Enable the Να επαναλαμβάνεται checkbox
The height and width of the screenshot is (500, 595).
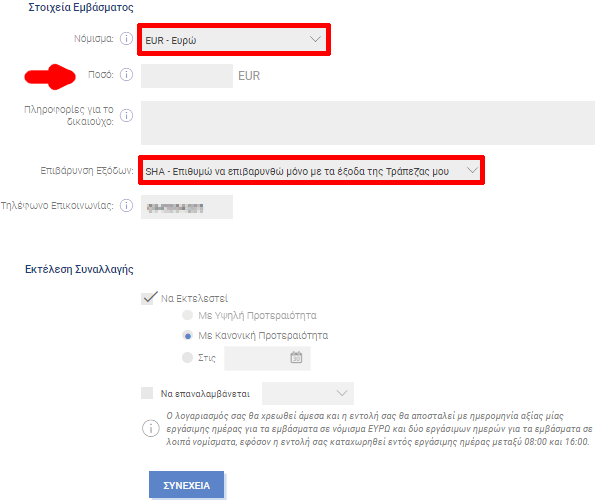pos(147,393)
